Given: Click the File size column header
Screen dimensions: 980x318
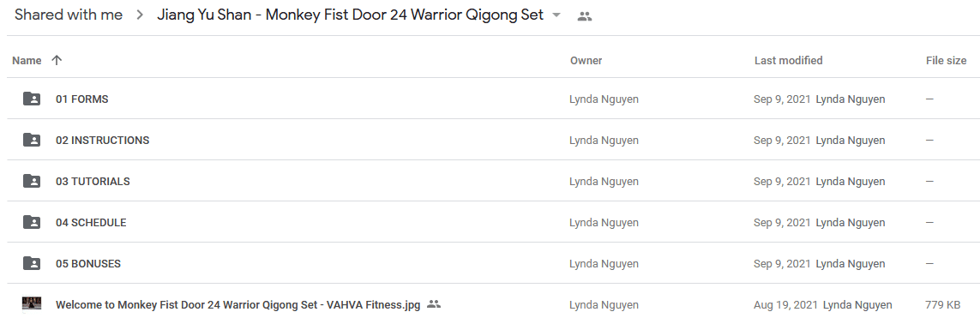Looking at the screenshot, I should 946,61.
